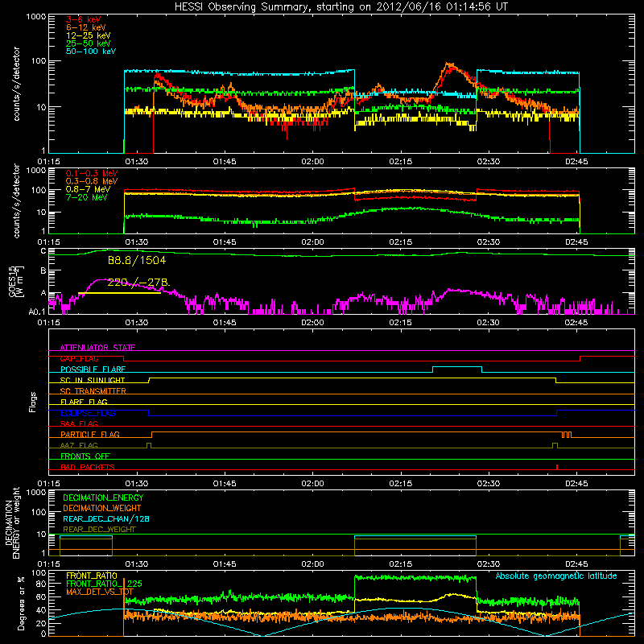Click the 'B' tick on the GOES axis
This screenshot has height=644, width=644.
click(x=43, y=271)
